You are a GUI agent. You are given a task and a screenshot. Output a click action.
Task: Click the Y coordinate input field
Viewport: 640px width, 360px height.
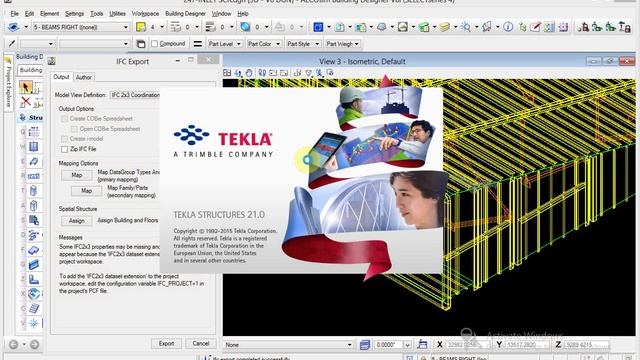[x=527, y=345]
